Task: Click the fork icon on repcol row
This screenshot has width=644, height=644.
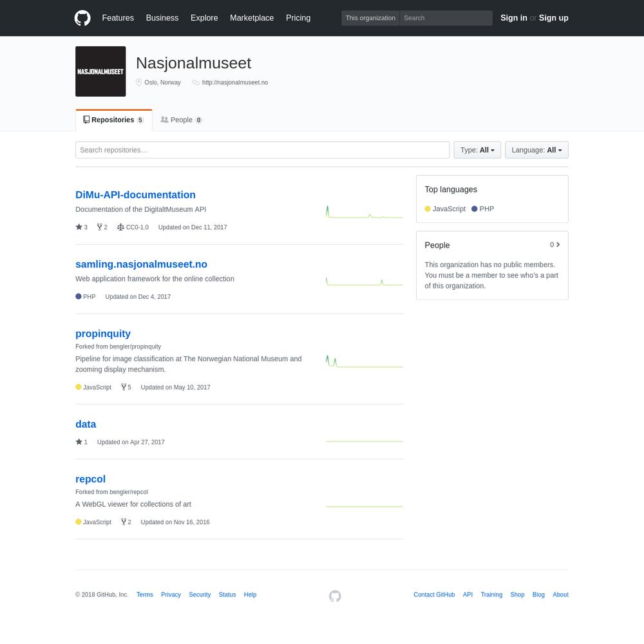Action: tap(123, 522)
